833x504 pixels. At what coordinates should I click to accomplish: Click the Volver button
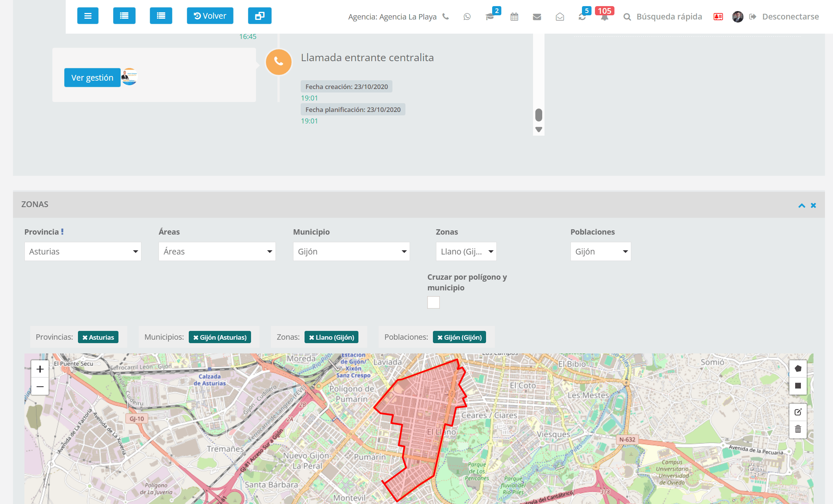(x=210, y=16)
